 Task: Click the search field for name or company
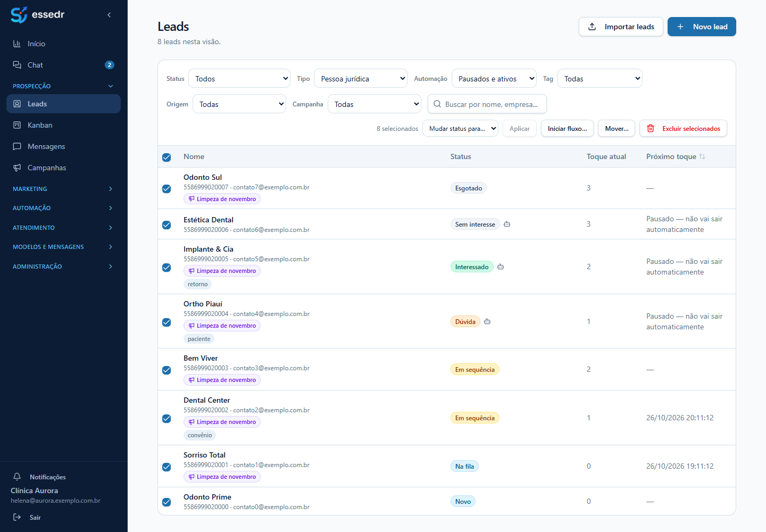click(x=487, y=104)
